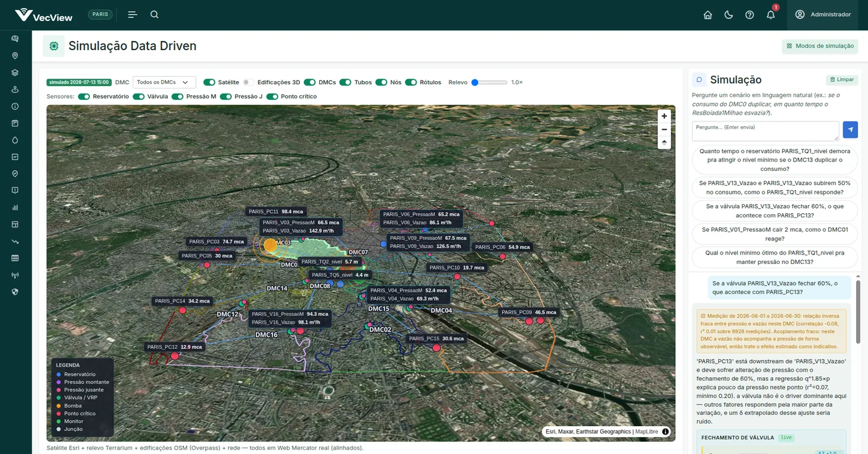Open the info circle icon in sidebar
This screenshot has height=454, width=868.
15,106
